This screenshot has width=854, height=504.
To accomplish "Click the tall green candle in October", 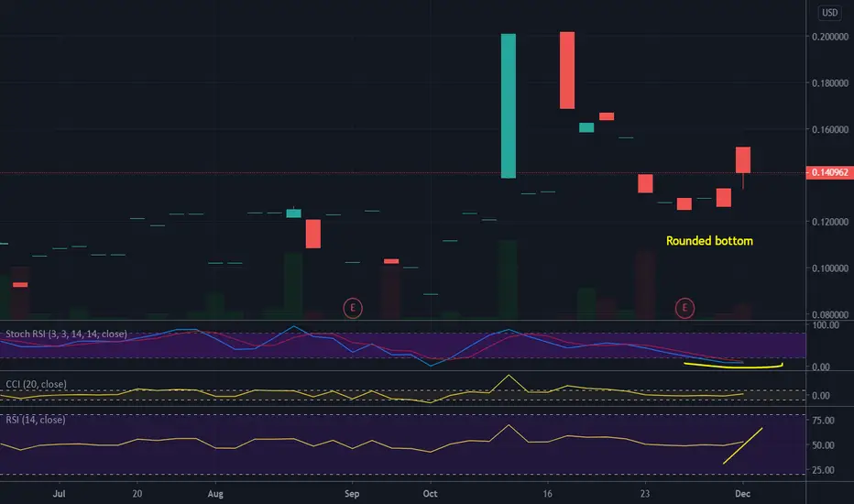I will (509, 105).
